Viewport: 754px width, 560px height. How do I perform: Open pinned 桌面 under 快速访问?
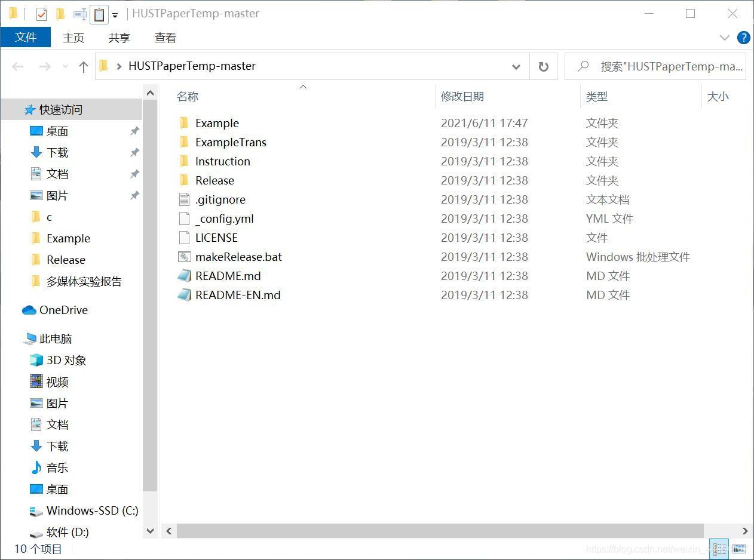coord(49,131)
